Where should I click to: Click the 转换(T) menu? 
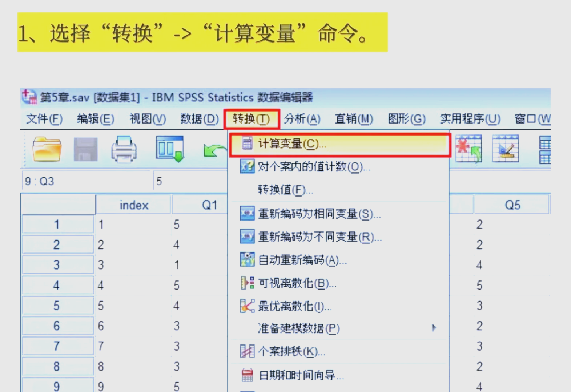(252, 119)
